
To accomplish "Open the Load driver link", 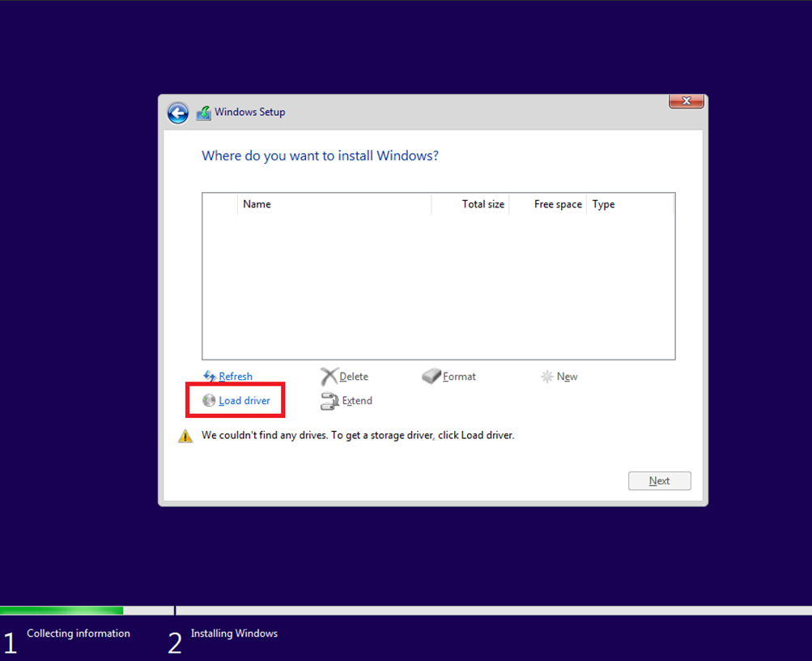I will [x=244, y=401].
